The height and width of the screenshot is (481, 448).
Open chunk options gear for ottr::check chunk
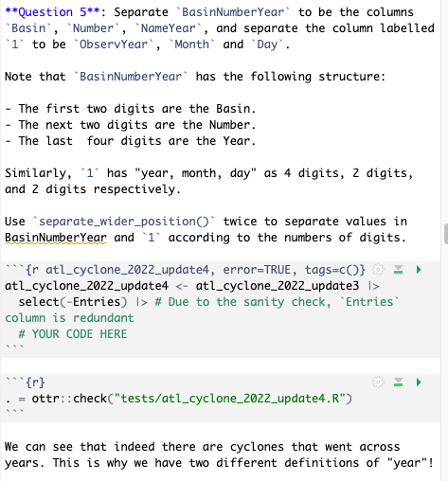click(x=378, y=383)
